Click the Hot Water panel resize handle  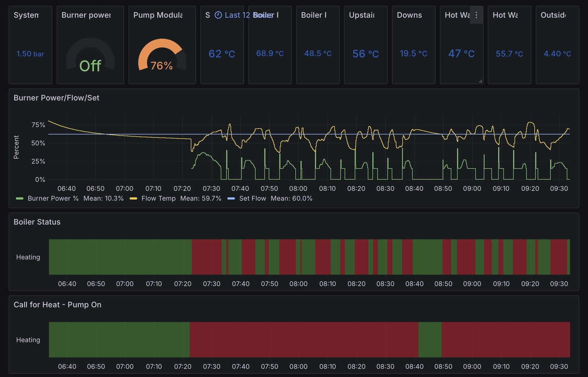click(x=480, y=81)
